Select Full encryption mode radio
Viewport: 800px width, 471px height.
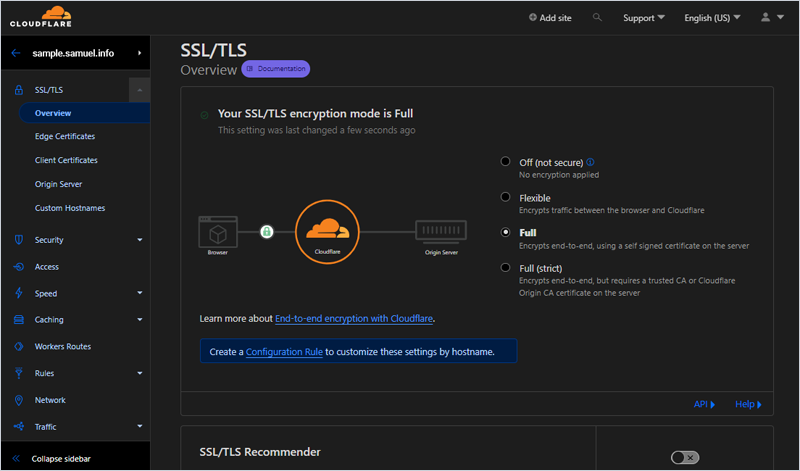506,232
